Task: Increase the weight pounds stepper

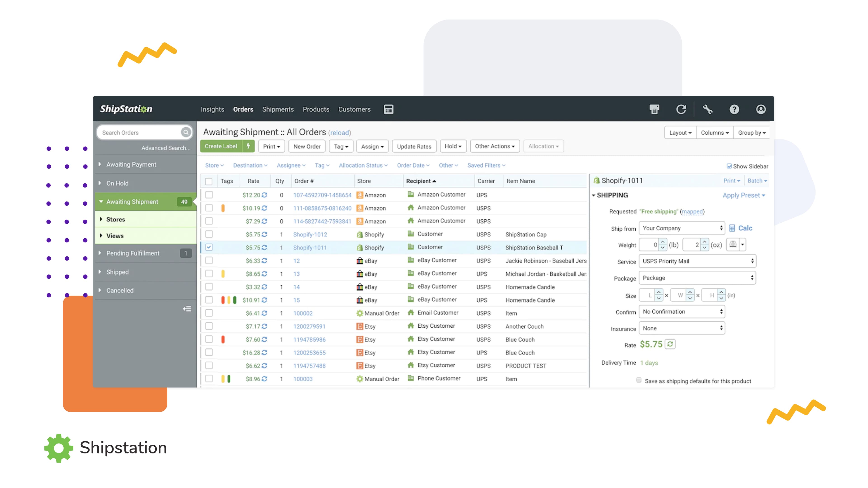Action: (x=663, y=242)
